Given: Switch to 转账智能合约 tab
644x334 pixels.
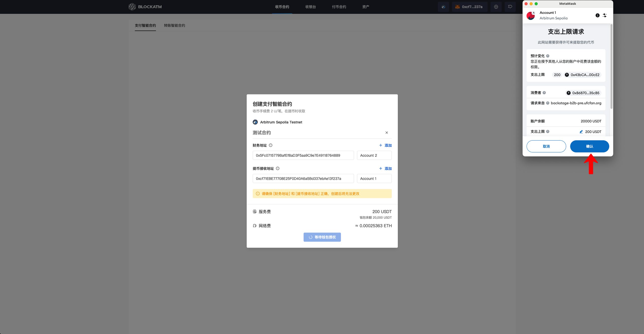Looking at the screenshot, I should click(174, 25).
